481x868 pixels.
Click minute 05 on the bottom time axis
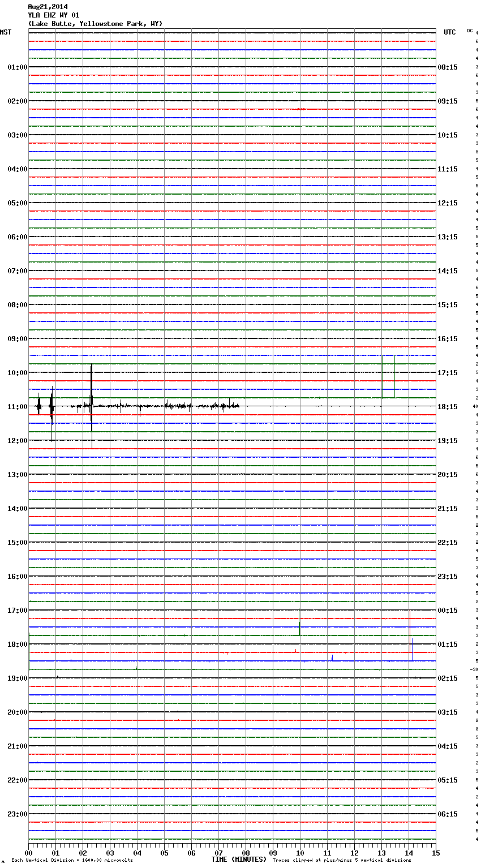point(164,853)
